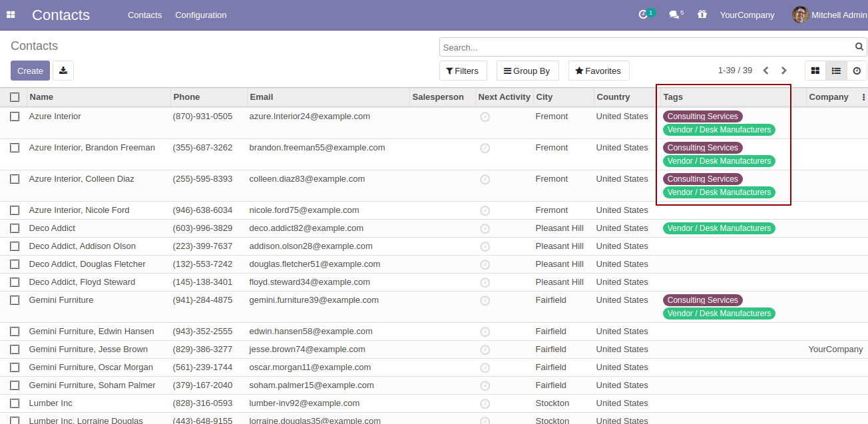The image size is (868, 424).
Task: Check the Addison Olson row checkbox
Action: (x=15, y=246)
